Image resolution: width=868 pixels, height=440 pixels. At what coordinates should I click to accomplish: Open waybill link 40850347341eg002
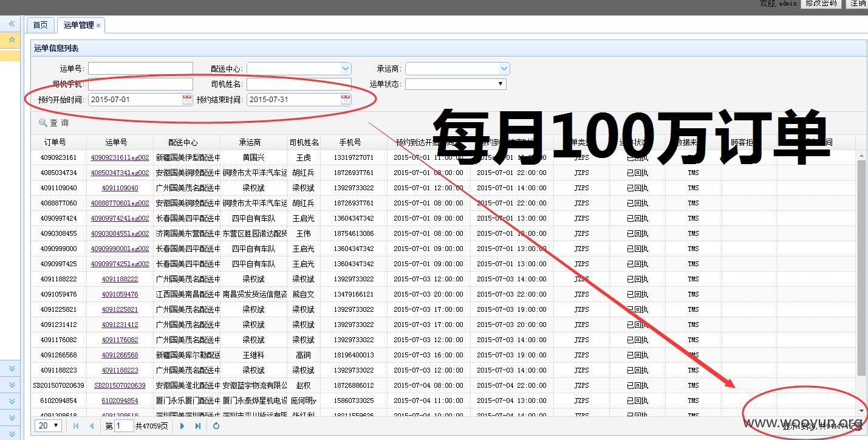click(120, 173)
